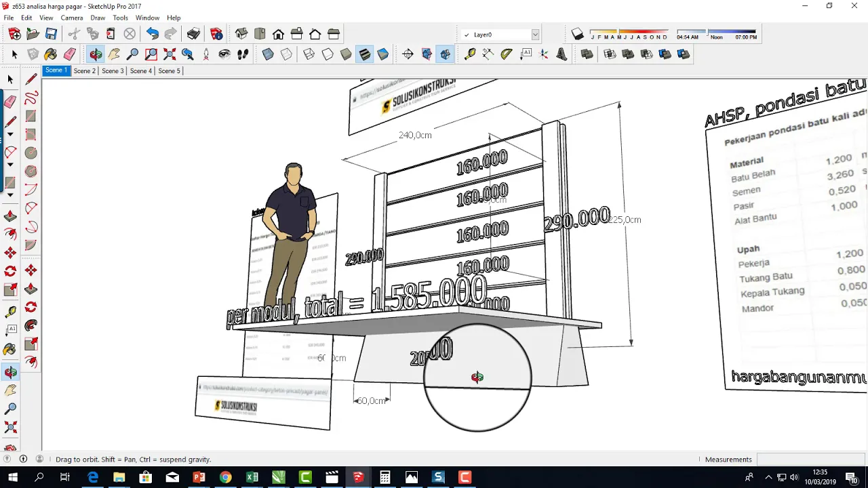Open the Layer0 layer combo box

click(500, 35)
